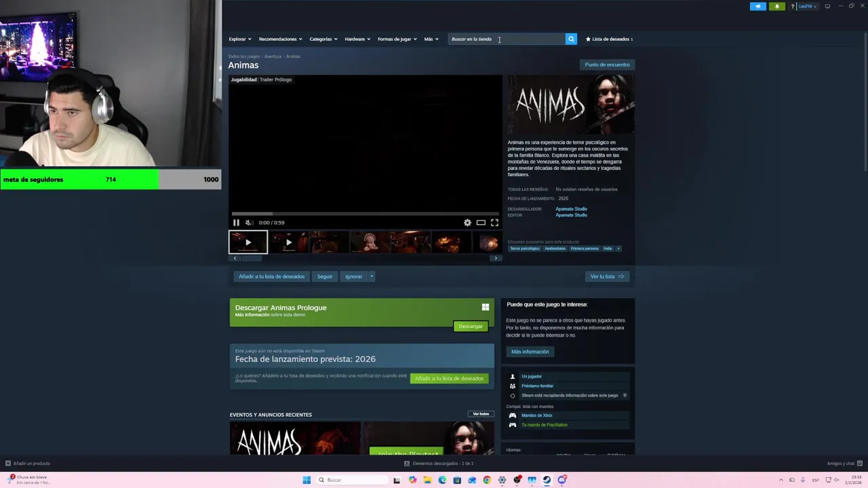Open the LeoTW account dropdown
This screenshot has width=868, height=488.
tap(808, 6)
